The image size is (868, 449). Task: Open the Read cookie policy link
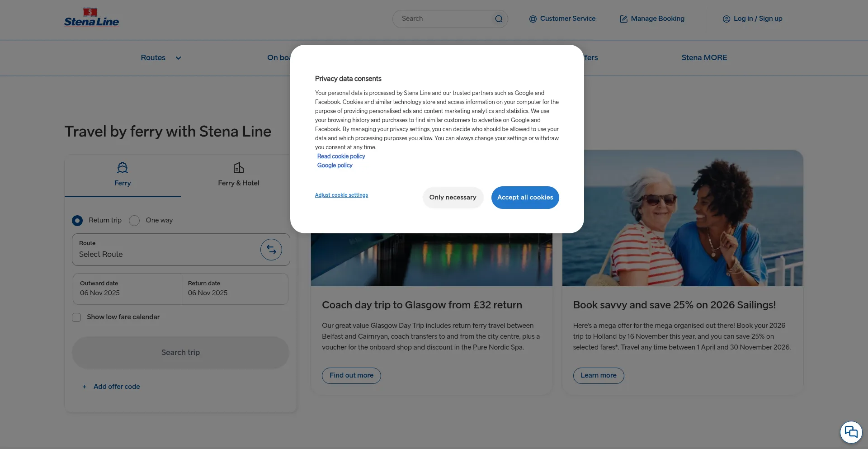(x=341, y=156)
